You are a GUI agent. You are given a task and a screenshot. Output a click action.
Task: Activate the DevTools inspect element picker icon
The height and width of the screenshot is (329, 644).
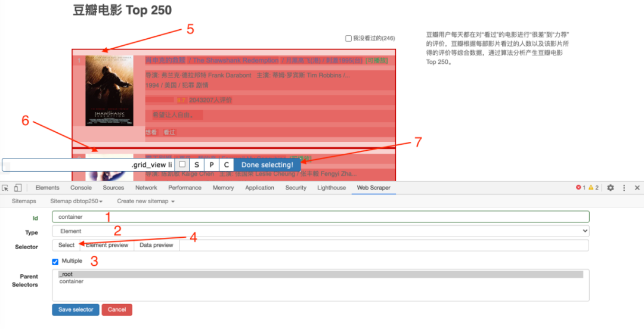pos(5,188)
